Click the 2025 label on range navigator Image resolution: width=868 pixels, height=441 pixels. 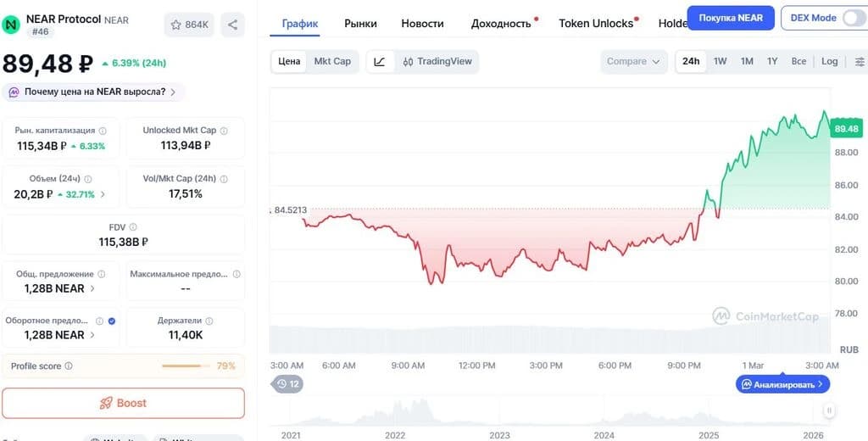point(709,435)
